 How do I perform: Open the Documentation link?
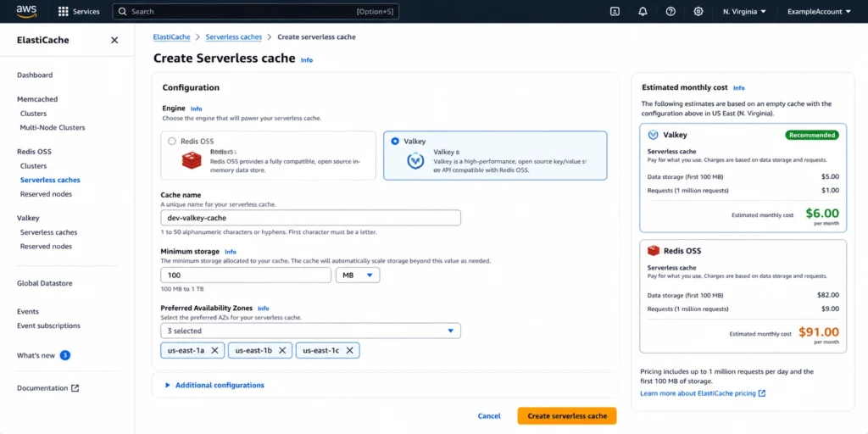[47, 388]
